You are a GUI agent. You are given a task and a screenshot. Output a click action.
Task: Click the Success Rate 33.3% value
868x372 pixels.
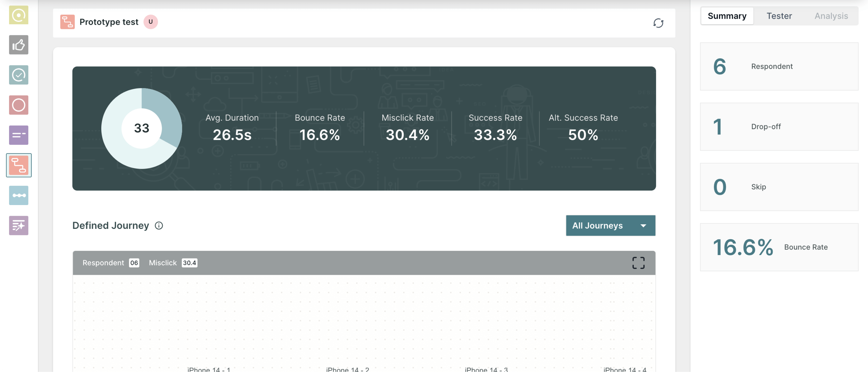pyautogui.click(x=495, y=135)
